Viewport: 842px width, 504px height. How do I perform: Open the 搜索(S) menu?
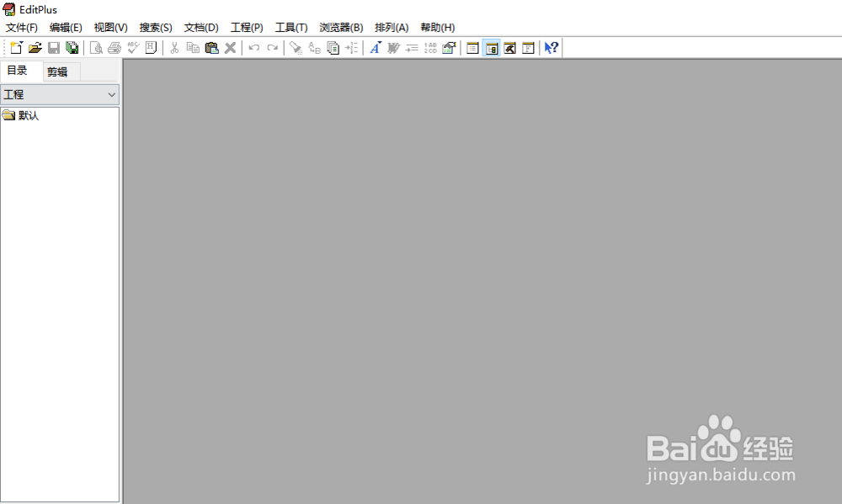click(x=156, y=28)
